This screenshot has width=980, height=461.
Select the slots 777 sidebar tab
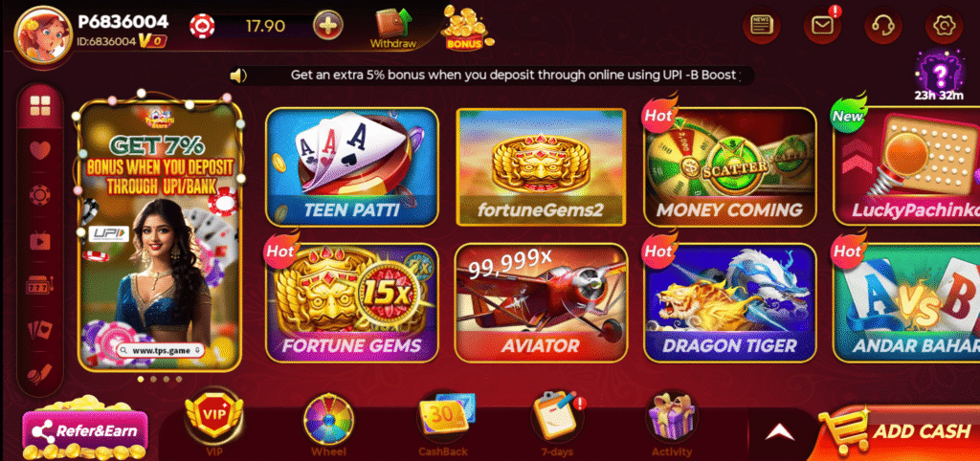pyautogui.click(x=40, y=286)
